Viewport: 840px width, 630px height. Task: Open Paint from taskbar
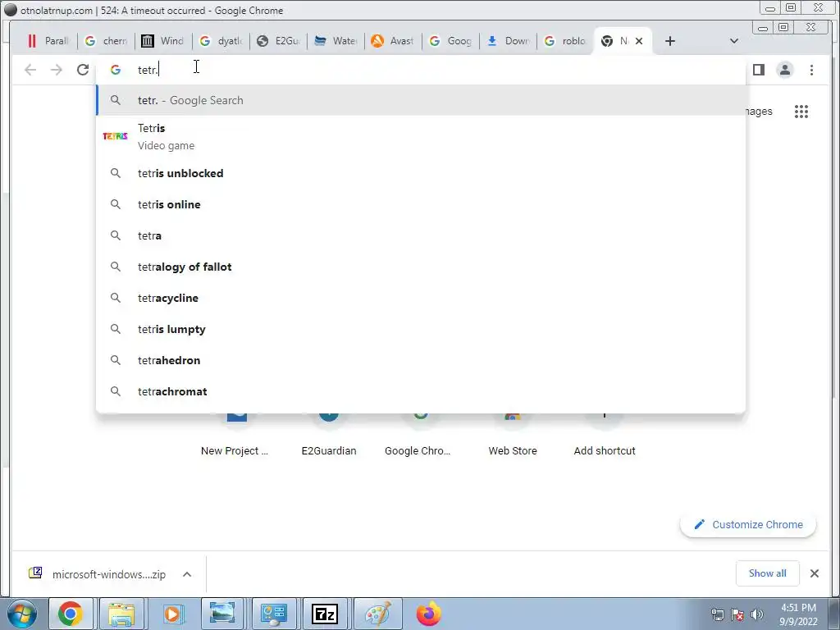point(377,614)
